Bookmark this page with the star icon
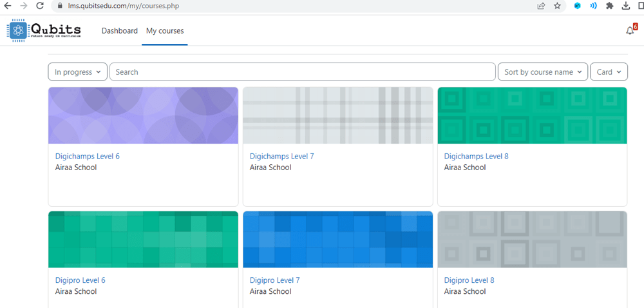 tap(558, 6)
